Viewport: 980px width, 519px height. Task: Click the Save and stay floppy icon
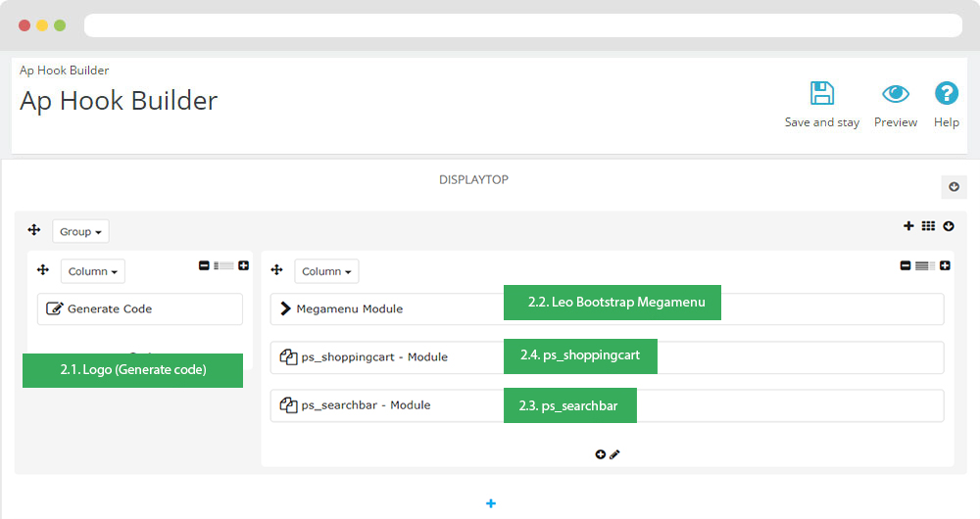pos(822,94)
